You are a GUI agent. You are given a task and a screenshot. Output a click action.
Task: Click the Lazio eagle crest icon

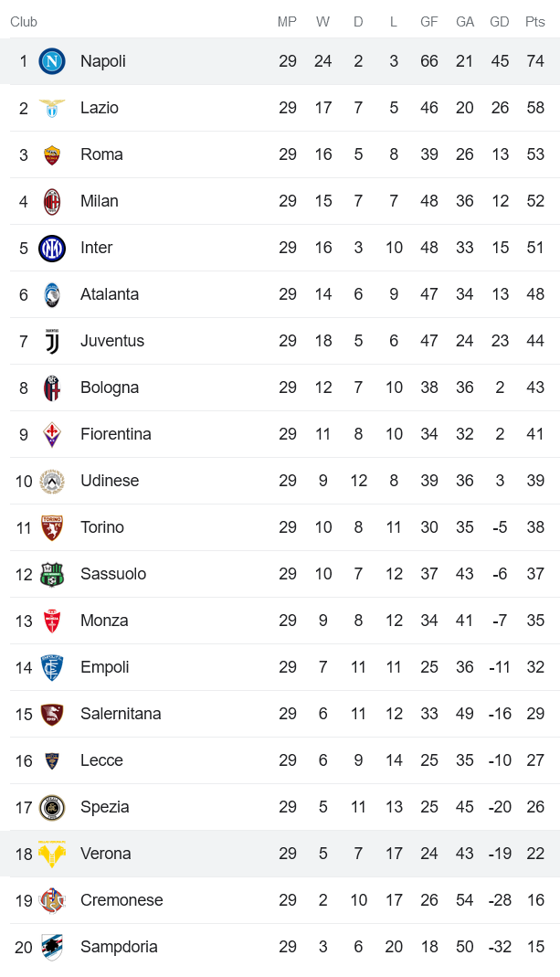click(x=52, y=108)
